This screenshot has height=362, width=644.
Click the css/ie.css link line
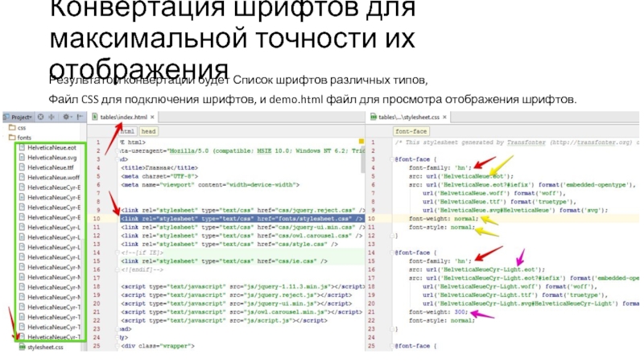[x=225, y=261]
